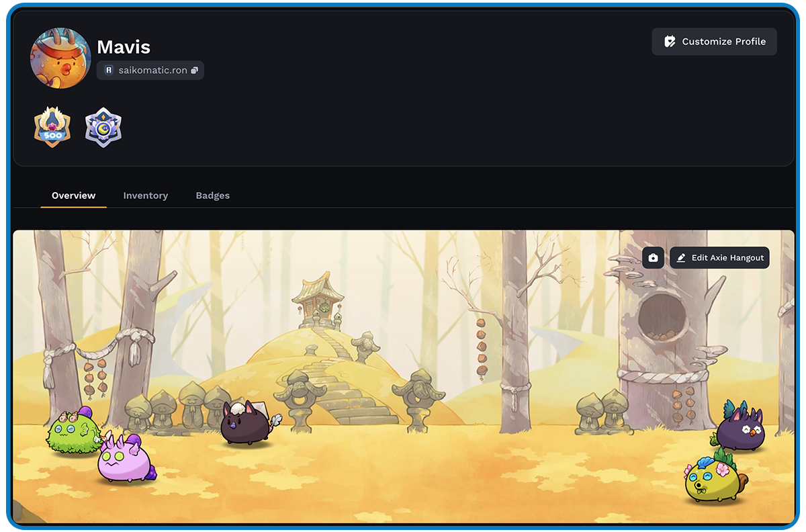Open the Mavis profile avatar
This screenshot has height=532, width=806.
tap(60, 58)
